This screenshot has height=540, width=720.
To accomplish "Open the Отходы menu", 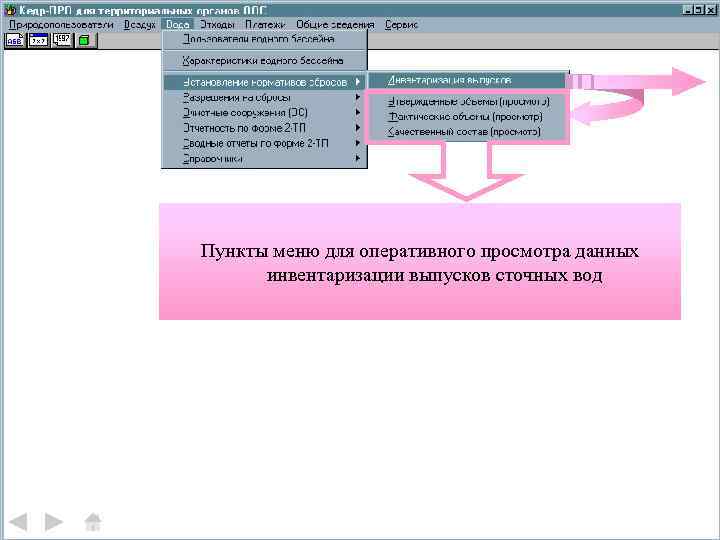I will tap(217, 25).
